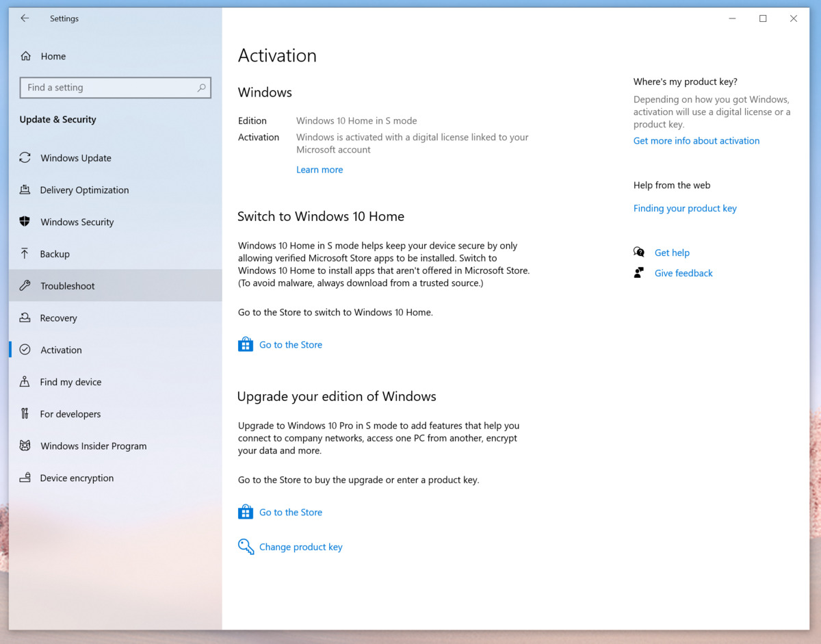This screenshot has width=821, height=644.
Task: Click the For developers tools icon
Action: point(25,413)
